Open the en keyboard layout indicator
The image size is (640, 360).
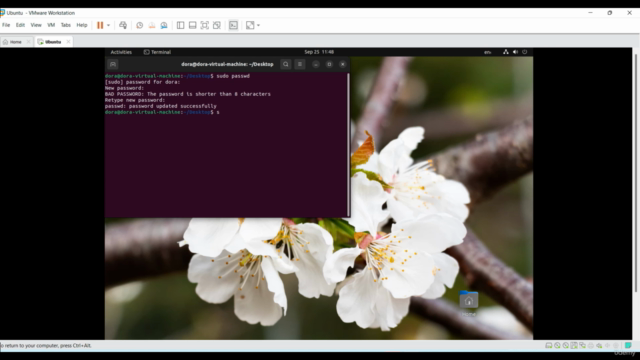click(x=488, y=52)
